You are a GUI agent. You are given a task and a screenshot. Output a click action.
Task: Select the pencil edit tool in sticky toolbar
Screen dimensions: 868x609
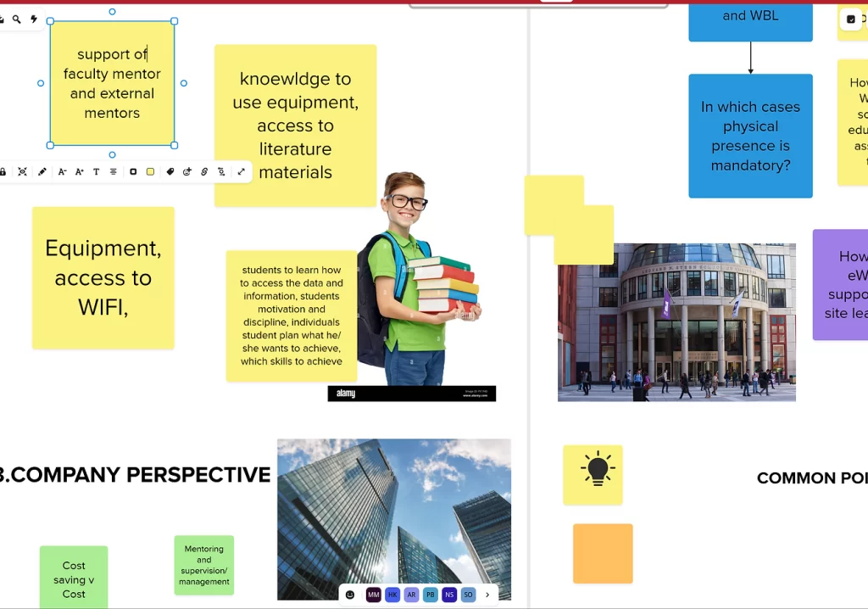point(42,172)
